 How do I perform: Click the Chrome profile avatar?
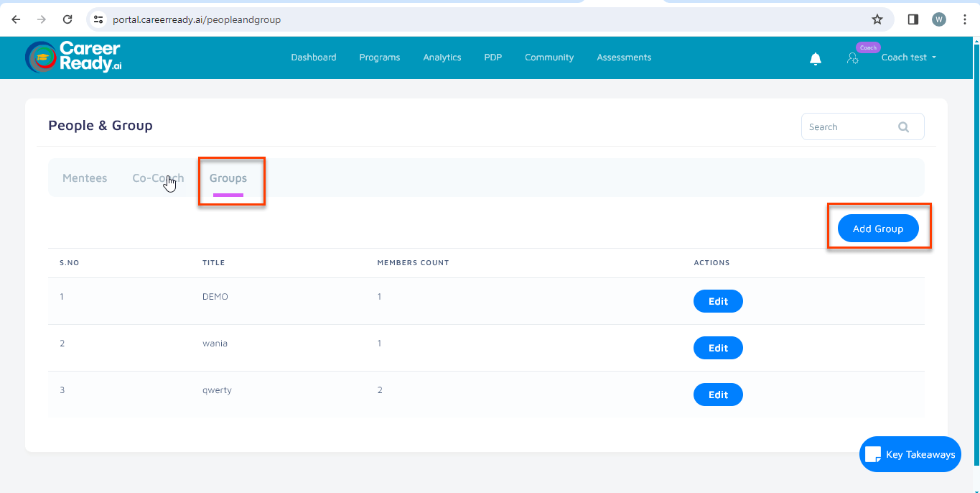click(939, 19)
